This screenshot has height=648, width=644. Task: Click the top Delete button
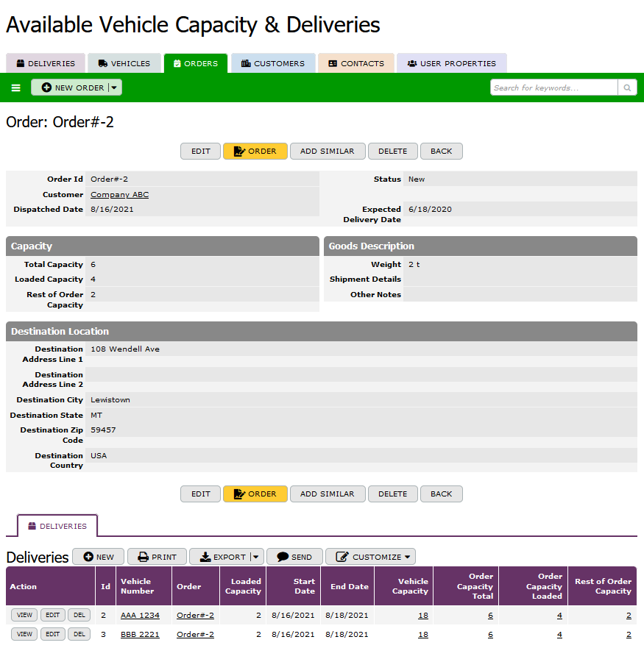point(392,151)
